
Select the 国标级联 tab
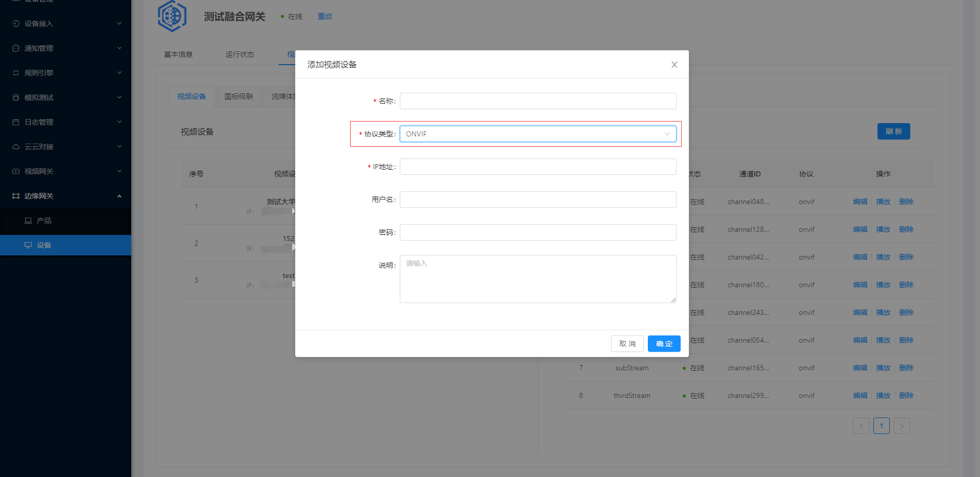click(x=239, y=96)
